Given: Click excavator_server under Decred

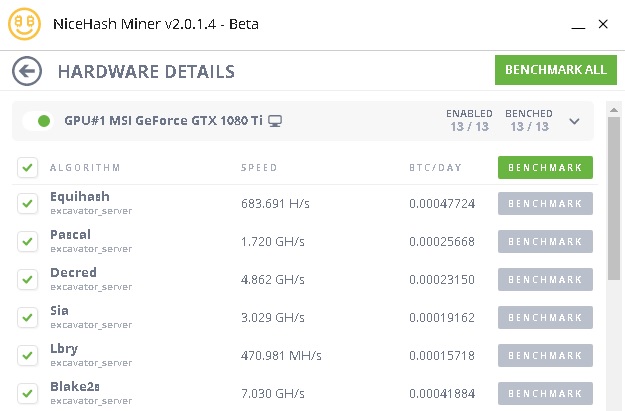Looking at the screenshot, I should pos(91,287).
